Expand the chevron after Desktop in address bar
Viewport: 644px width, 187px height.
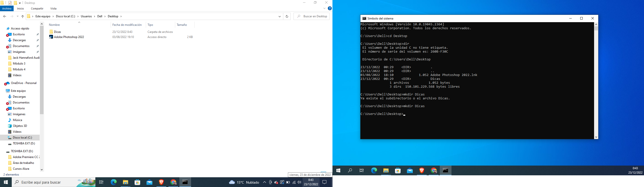tap(121, 16)
